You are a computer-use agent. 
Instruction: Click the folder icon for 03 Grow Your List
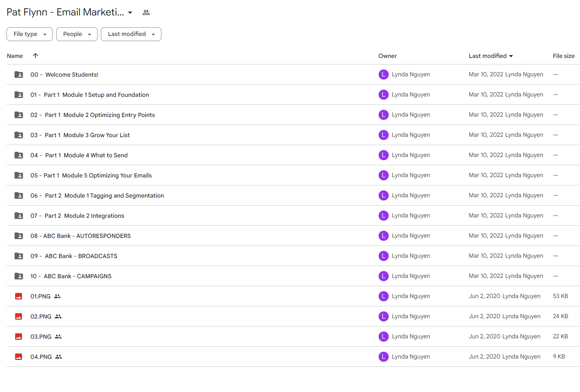(19, 135)
